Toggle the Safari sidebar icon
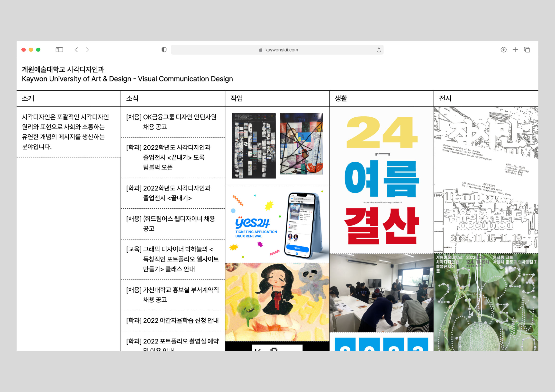555x392 pixels. click(59, 50)
